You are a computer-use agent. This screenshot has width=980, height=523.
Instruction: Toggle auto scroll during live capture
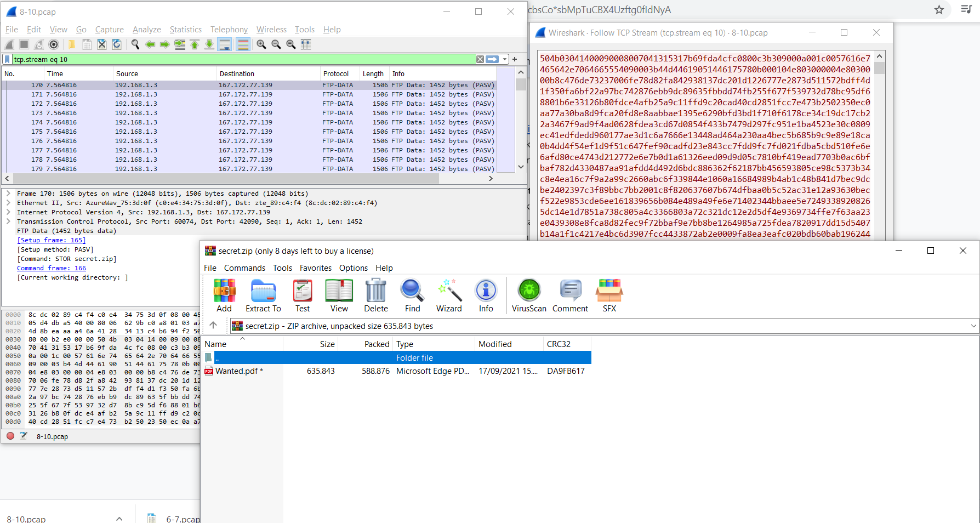point(225,44)
